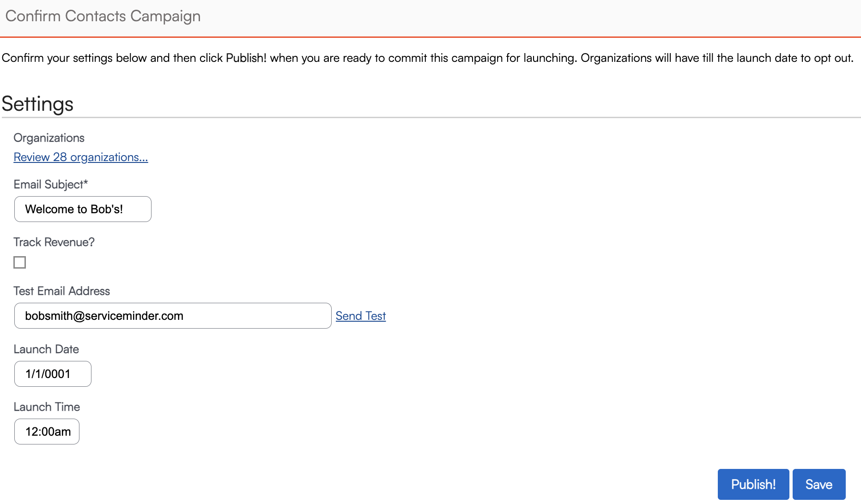Click the Confirm Contacts Campaign title
861x504 pixels.
(x=103, y=16)
